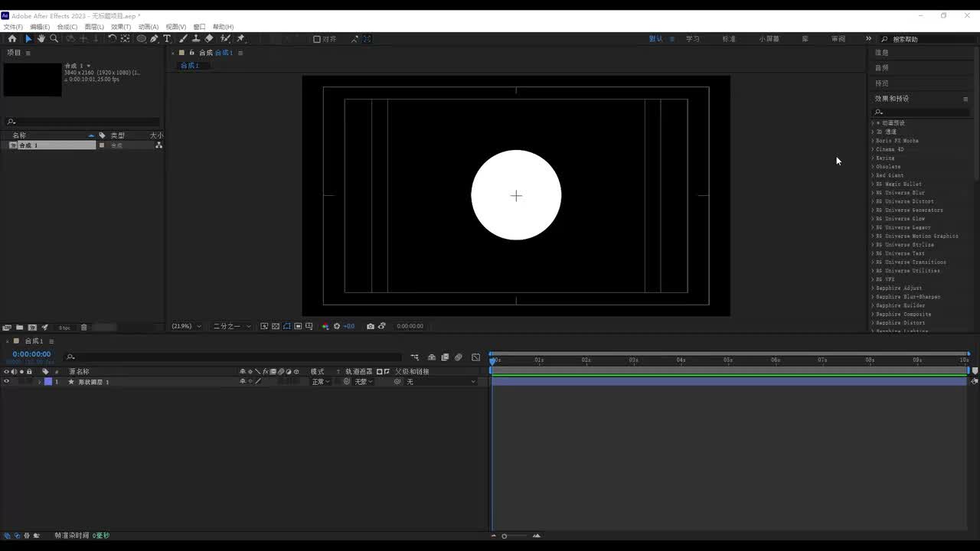Open the 窗口 menu
Image resolution: width=980 pixels, height=551 pixels.
199,27
